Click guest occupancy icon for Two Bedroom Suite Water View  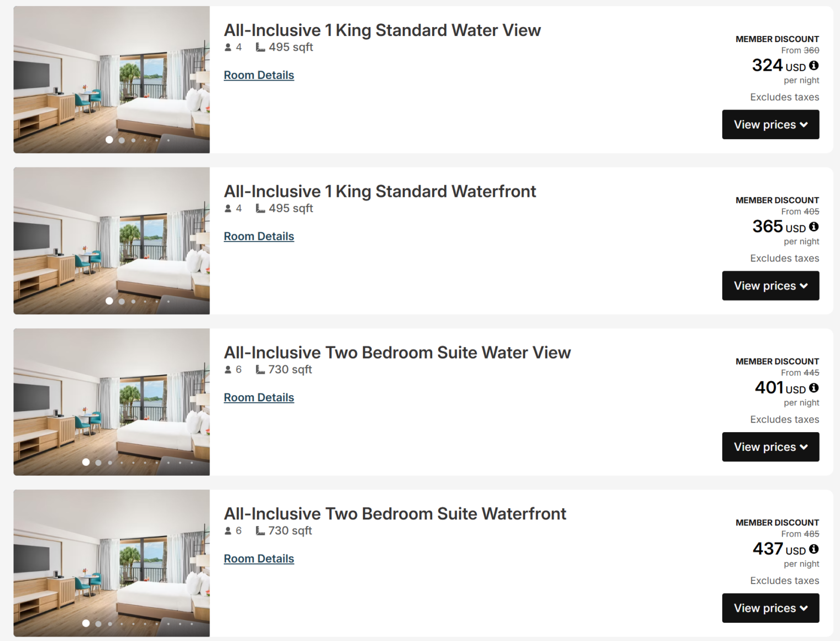(228, 370)
